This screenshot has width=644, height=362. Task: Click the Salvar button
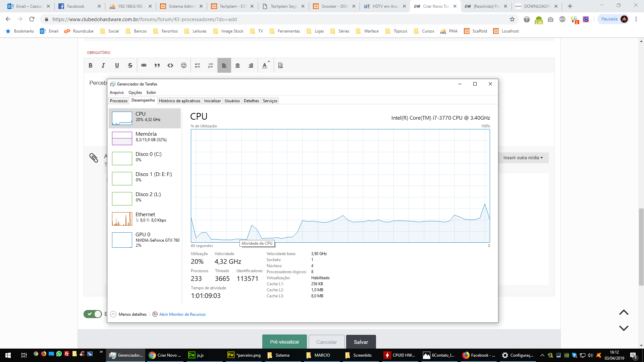[361, 342]
